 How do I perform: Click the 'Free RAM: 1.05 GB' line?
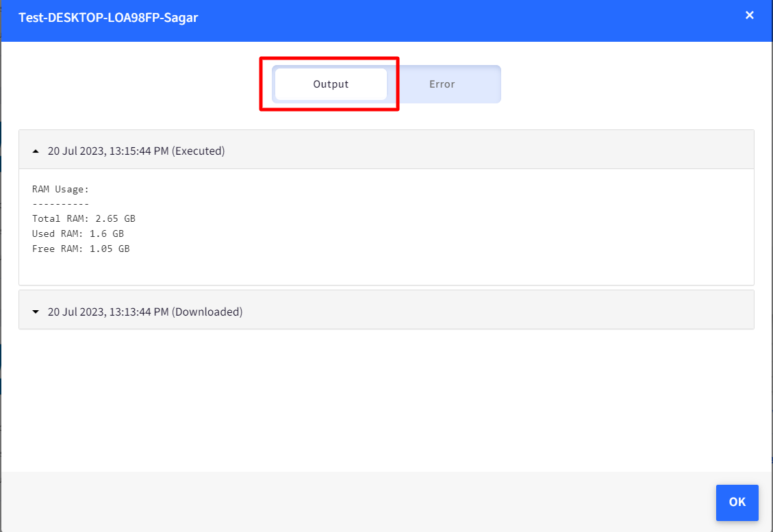[81, 249]
